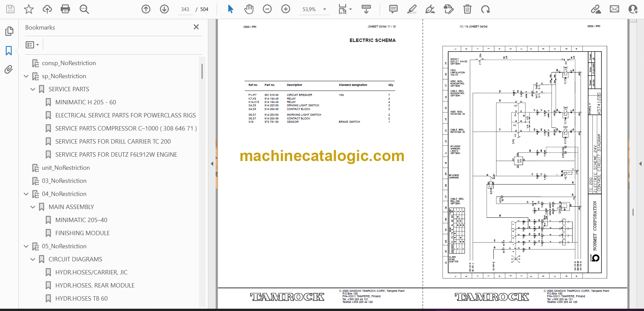The width and height of the screenshot is (644, 311).
Task: Activate the selection arrow tool
Action: click(x=230, y=9)
